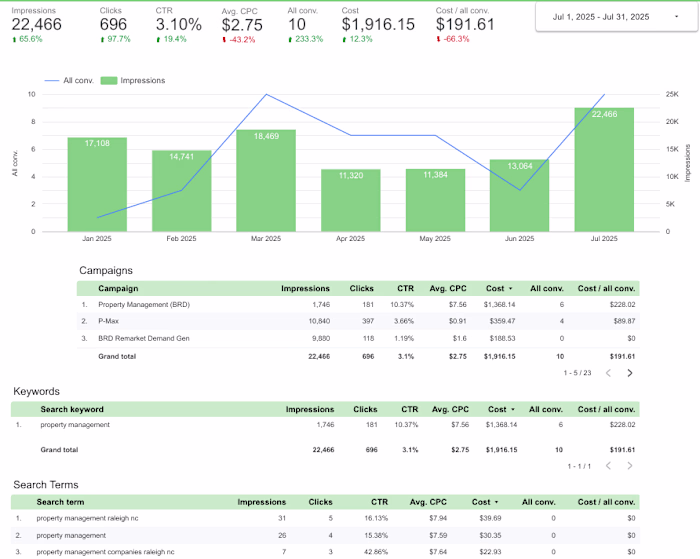Click the Keywords section heading
700x559 pixels.
click(37, 392)
